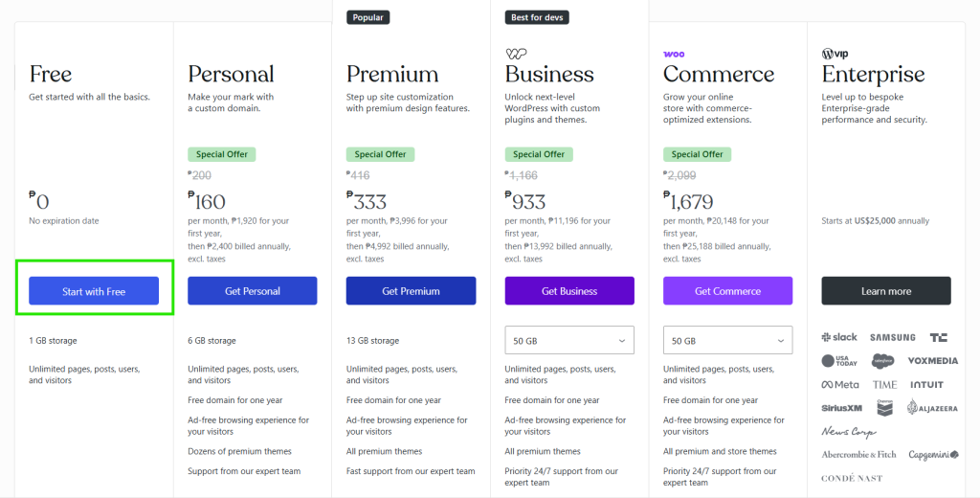This screenshot has width=980, height=498.
Task: Click the Get Personal button
Action: 253,291
